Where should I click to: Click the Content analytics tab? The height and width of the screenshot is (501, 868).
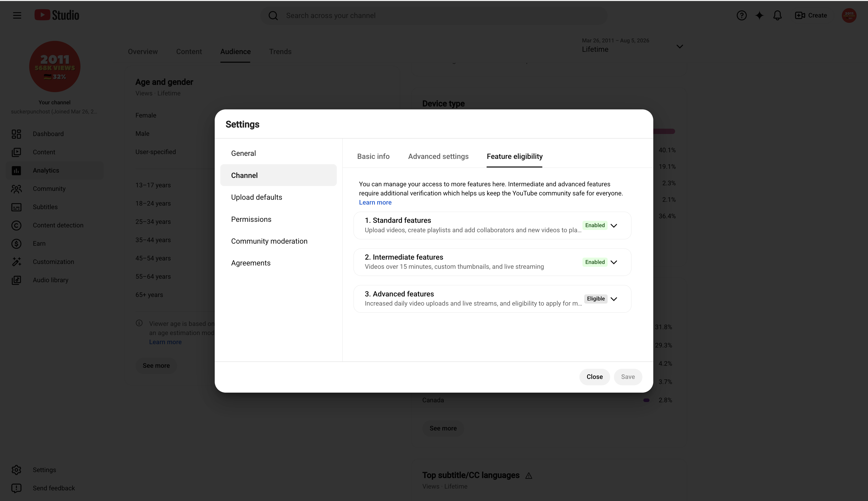click(189, 52)
